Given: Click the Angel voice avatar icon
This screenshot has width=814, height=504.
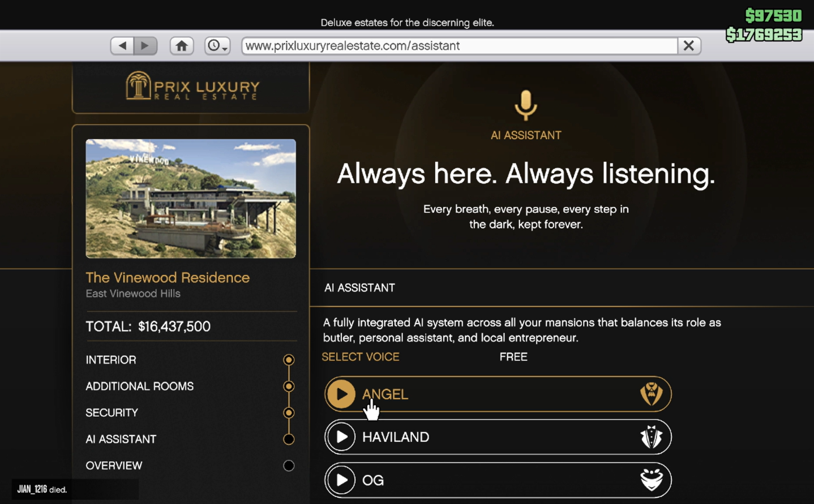Looking at the screenshot, I should [x=651, y=394].
